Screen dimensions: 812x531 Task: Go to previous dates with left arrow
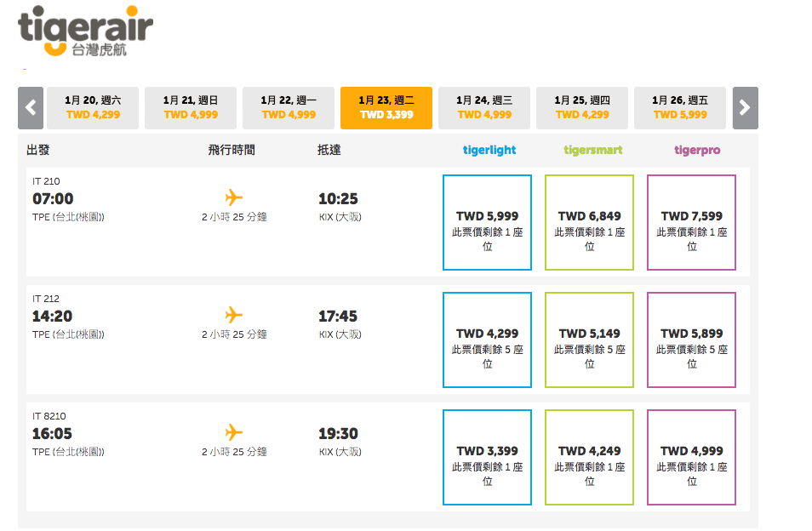coord(31,107)
